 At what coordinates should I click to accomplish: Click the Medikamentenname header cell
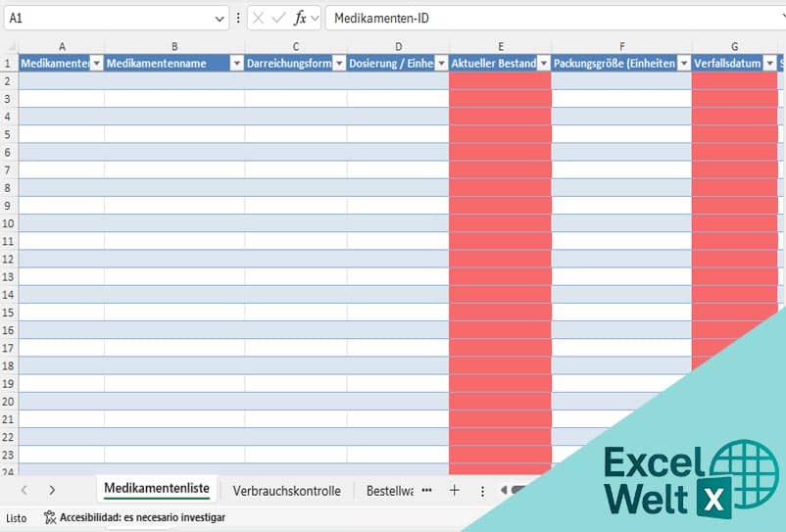[174, 63]
